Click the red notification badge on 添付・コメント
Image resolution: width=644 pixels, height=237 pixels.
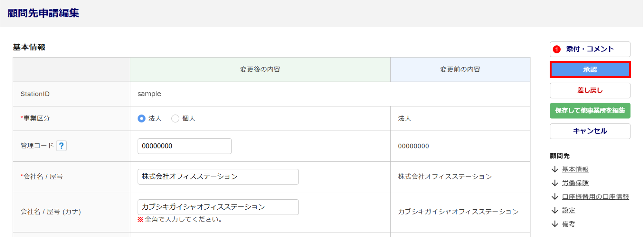click(557, 49)
